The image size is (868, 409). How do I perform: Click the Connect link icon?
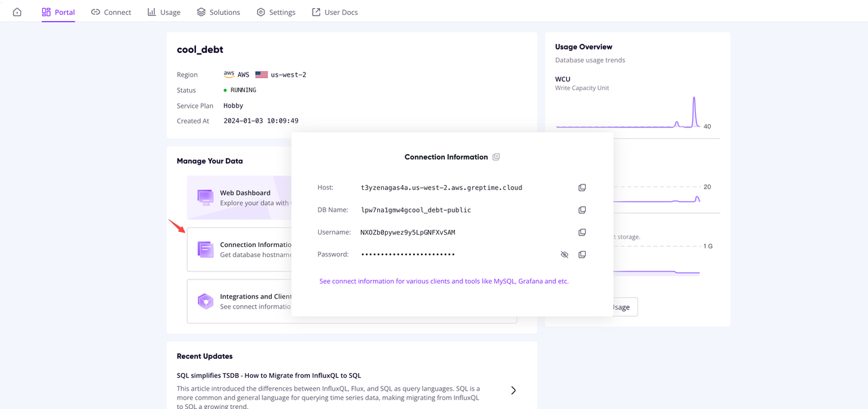pyautogui.click(x=93, y=12)
